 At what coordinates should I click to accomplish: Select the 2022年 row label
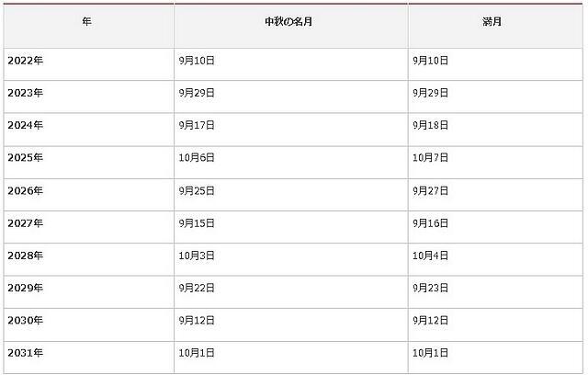tap(26, 61)
